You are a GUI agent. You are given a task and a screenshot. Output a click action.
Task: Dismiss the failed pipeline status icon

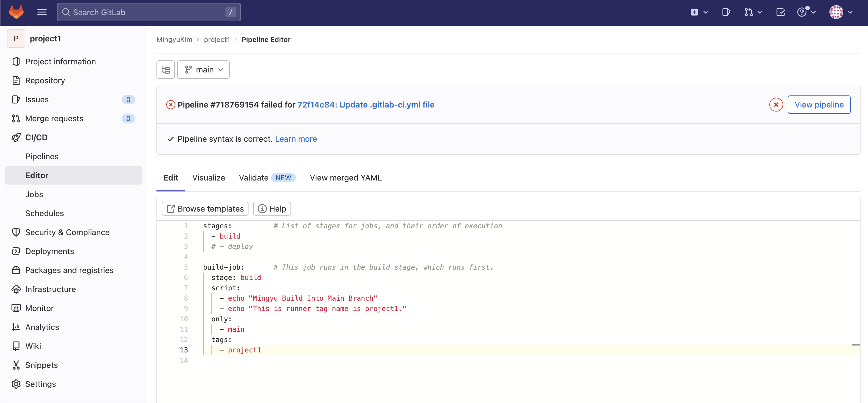pos(776,105)
